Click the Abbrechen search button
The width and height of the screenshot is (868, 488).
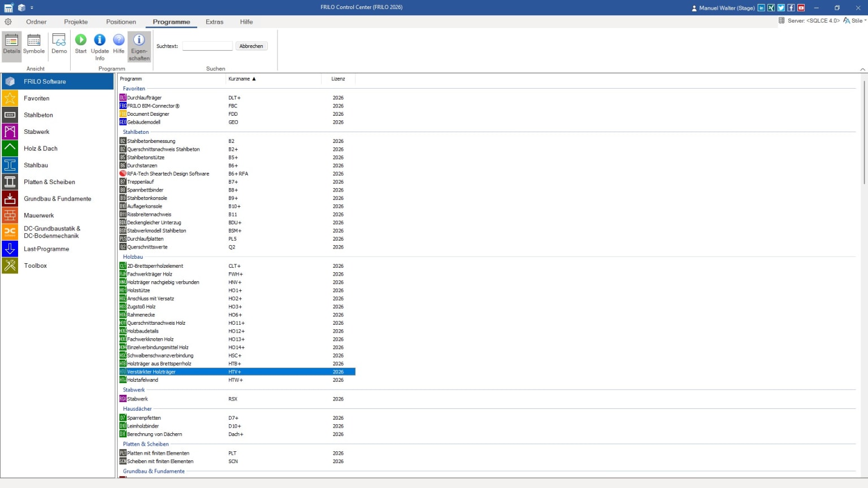click(x=251, y=46)
